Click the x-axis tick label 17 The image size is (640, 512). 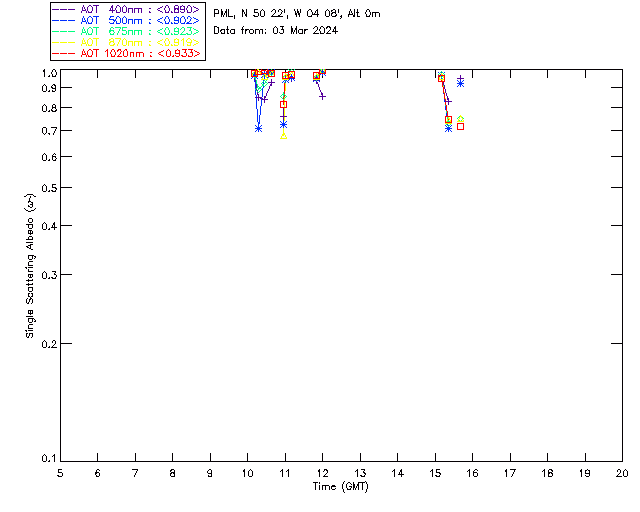(x=510, y=473)
